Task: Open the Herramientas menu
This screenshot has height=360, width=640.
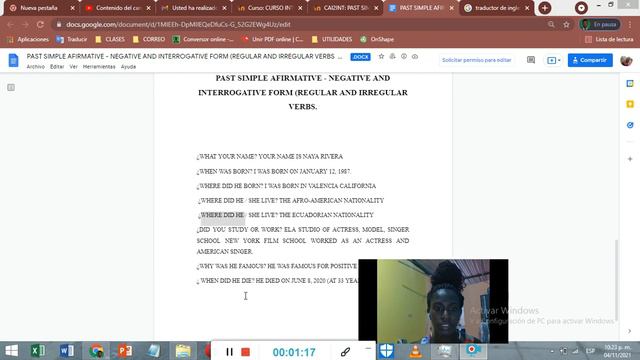Action: [99, 67]
